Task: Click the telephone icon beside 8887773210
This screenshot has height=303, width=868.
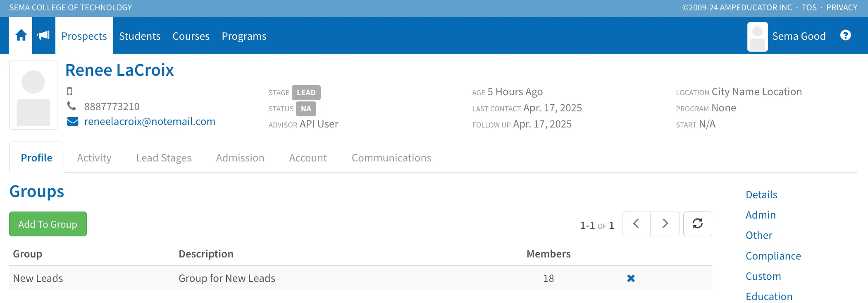Action: [x=72, y=106]
